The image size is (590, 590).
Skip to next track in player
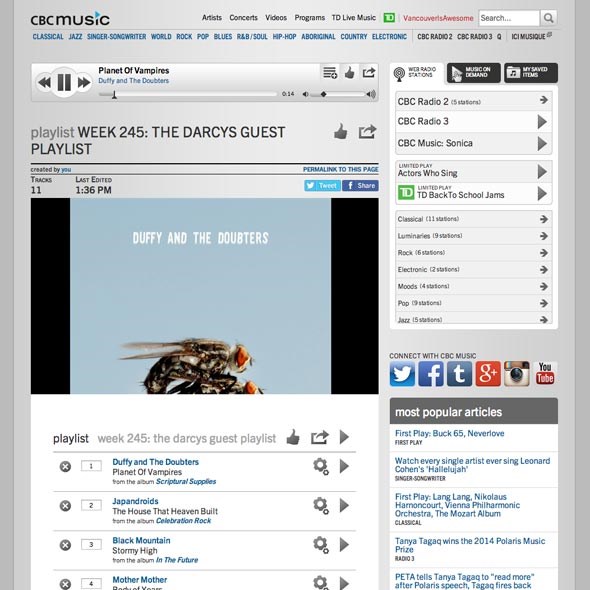tap(84, 82)
